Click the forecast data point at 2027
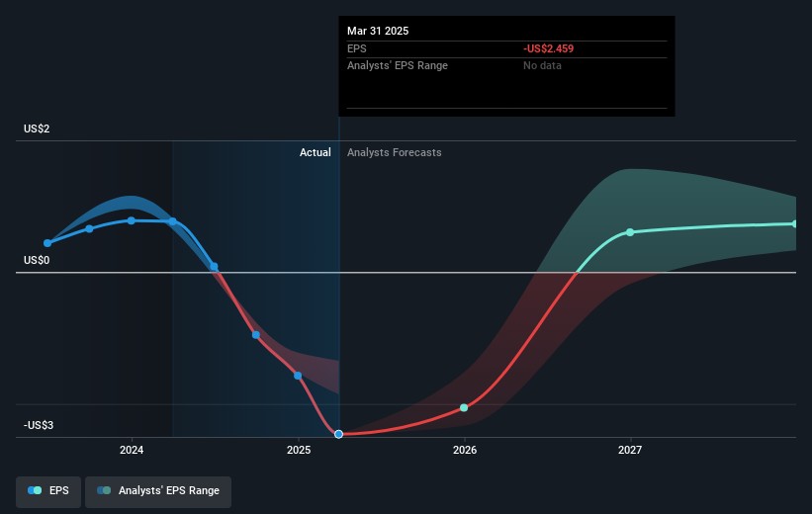The image size is (812, 514). tap(630, 232)
